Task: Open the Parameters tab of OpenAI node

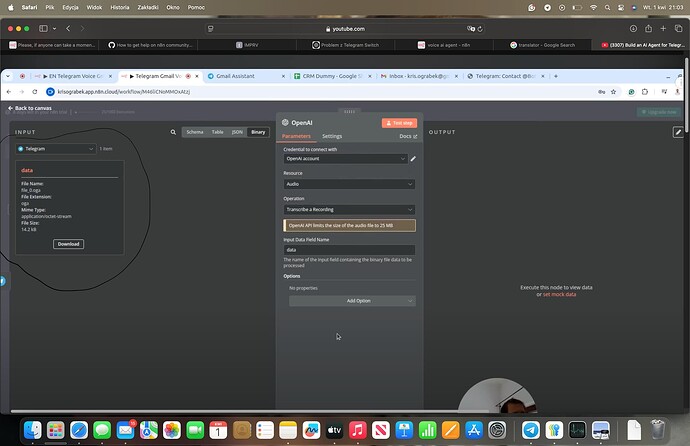Action: pos(296,136)
